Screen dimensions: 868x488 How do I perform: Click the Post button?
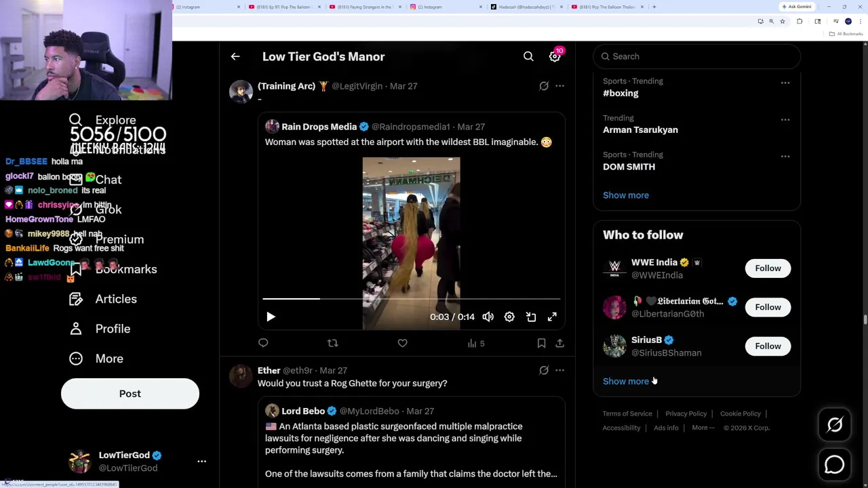click(x=130, y=394)
